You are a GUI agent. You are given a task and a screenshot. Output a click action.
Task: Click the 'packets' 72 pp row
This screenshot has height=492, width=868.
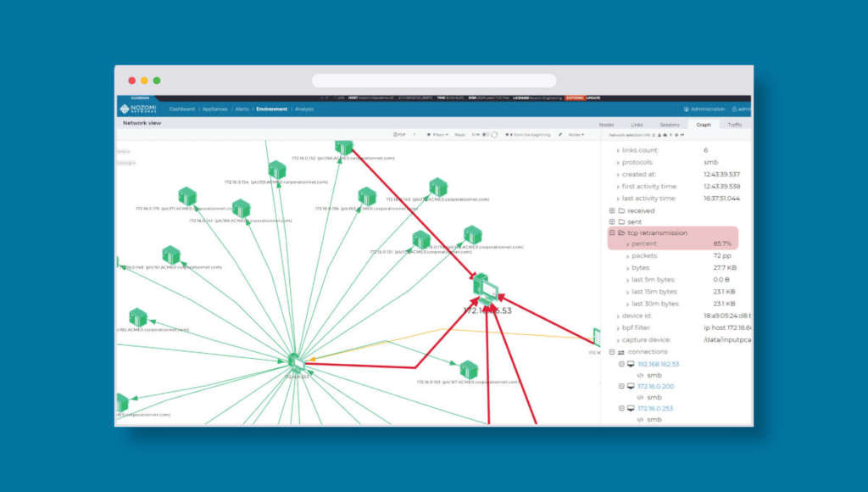[x=679, y=256]
